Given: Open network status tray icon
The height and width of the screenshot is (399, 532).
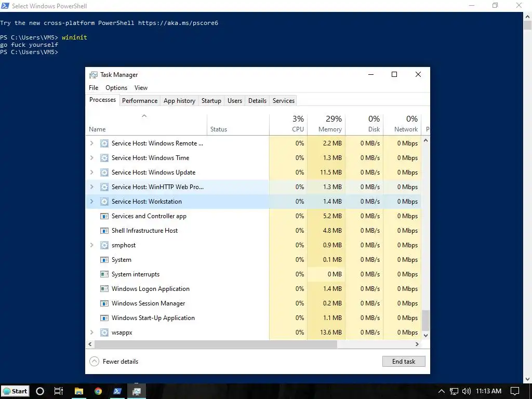Looking at the screenshot, I should (x=454, y=391).
